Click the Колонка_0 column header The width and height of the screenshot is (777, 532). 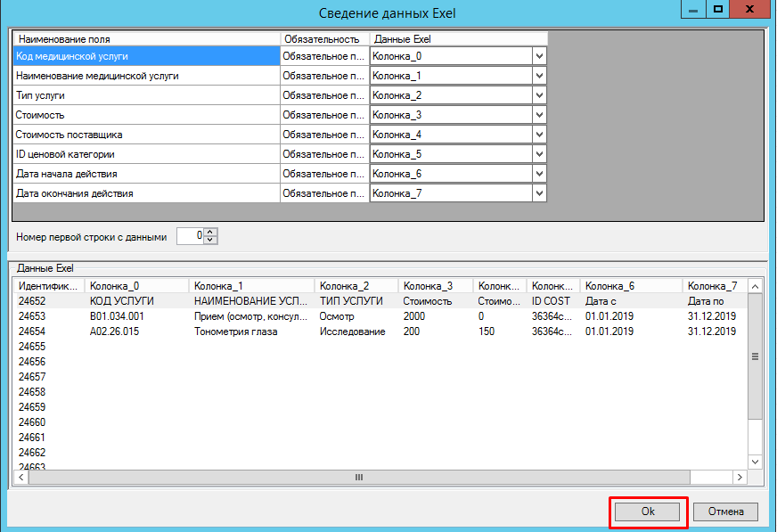(137, 286)
